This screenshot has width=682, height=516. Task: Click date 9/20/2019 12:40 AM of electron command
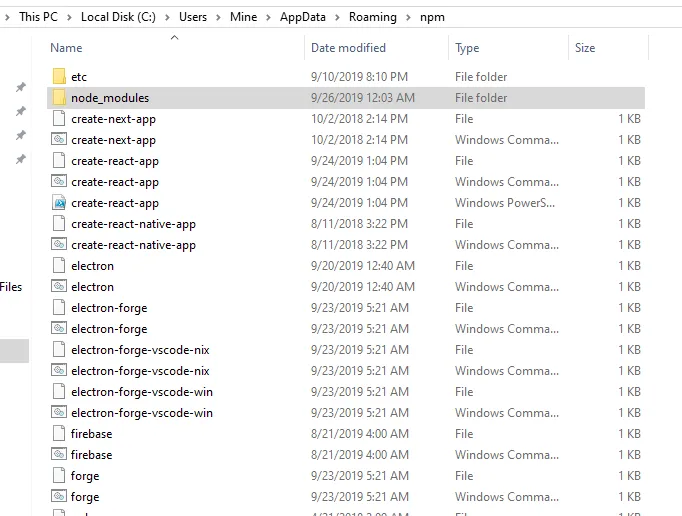tap(363, 287)
